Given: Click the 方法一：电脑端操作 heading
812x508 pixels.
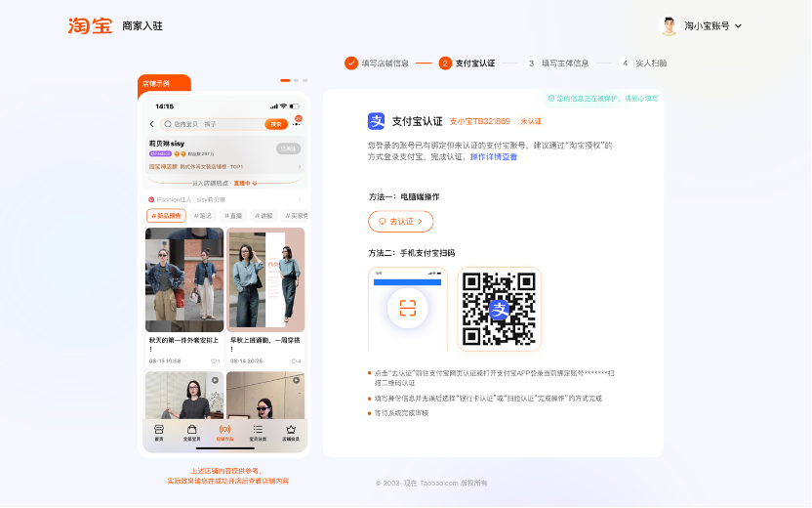Looking at the screenshot, I should (404, 197).
